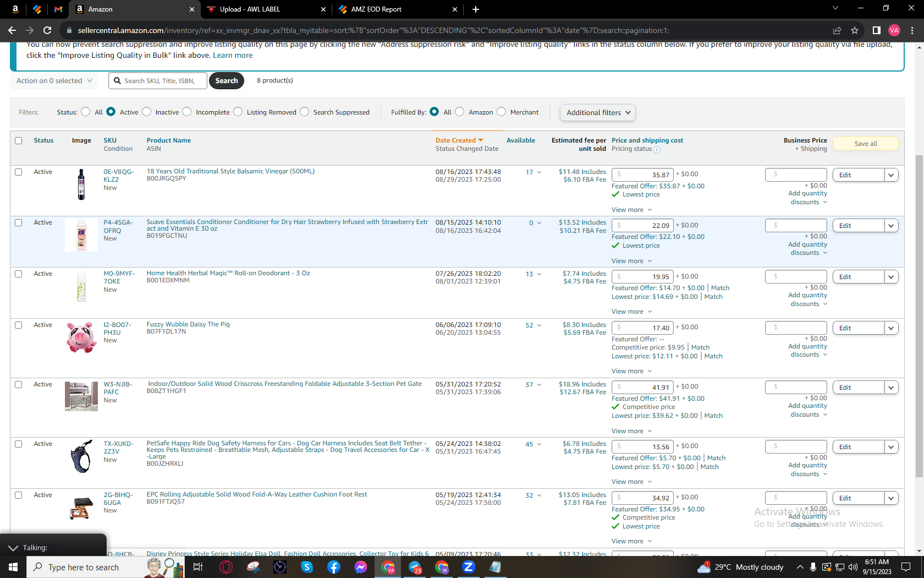Open Messenger from the taskbar
Viewport: 924px width, 578px height.
point(361,567)
